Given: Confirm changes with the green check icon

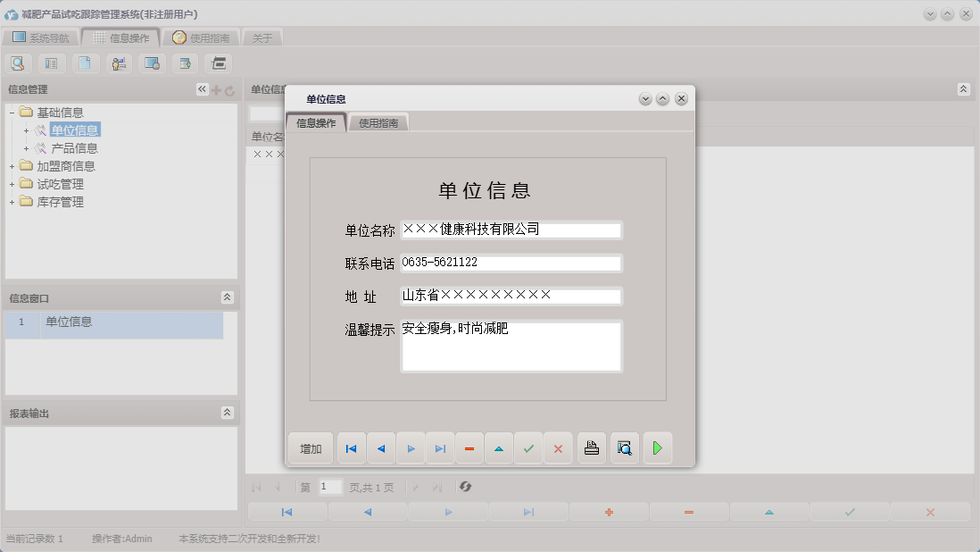Looking at the screenshot, I should [527, 447].
